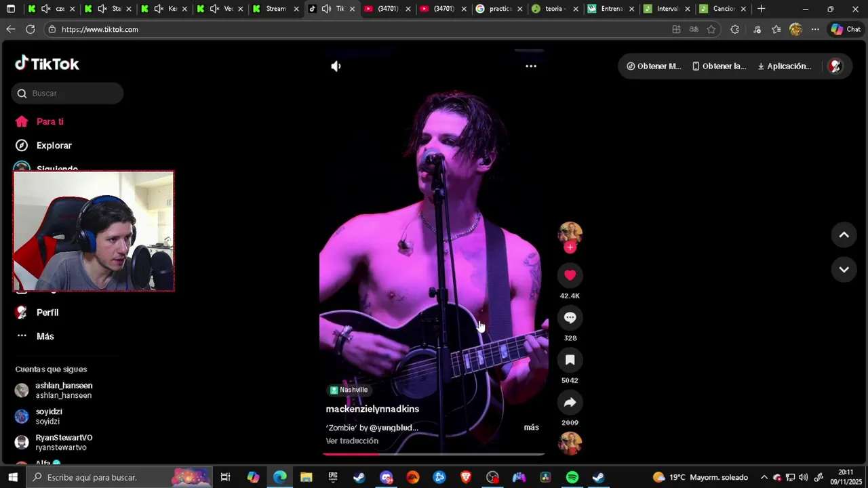Open a new browser tab with plus
The image size is (868, 488).
tap(761, 9)
